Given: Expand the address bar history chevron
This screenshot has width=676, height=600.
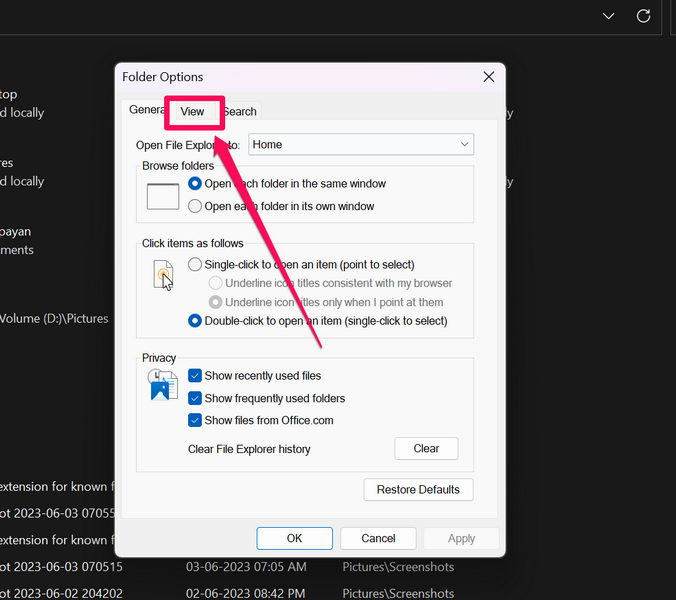Looking at the screenshot, I should [x=608, y=16].
